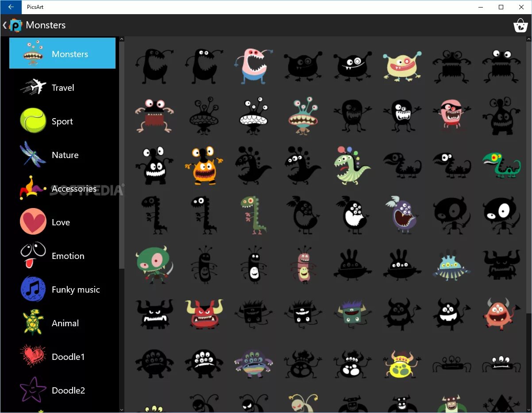Pick the purple rainbow-striped multi-eyed monster
The height and width of the screenshot is (413, 532).
click(x=254, y=364)
